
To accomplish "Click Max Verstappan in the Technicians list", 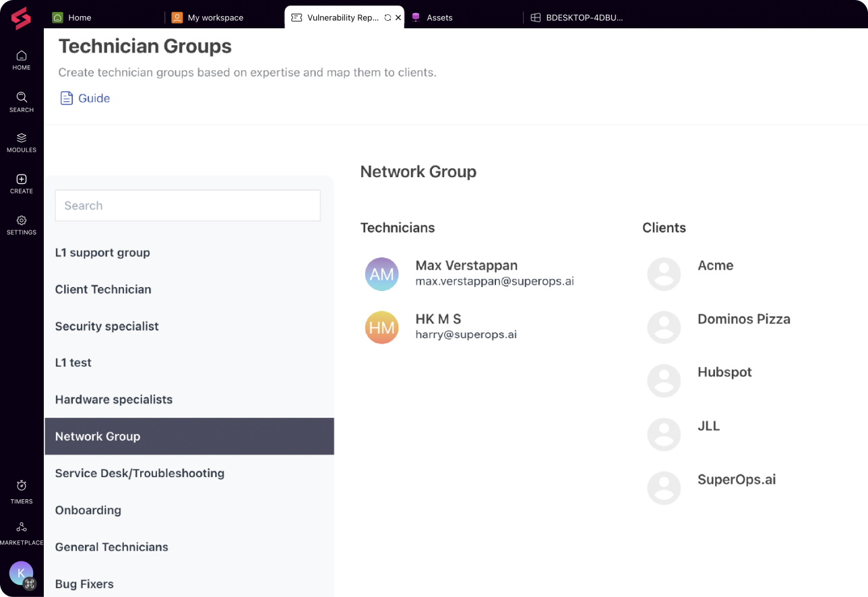I will click(x=466, y=265).
